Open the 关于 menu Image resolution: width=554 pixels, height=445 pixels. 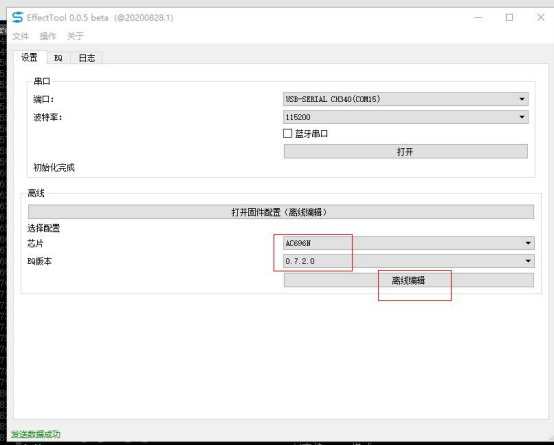pyautogui.click(x=76, y=36)
